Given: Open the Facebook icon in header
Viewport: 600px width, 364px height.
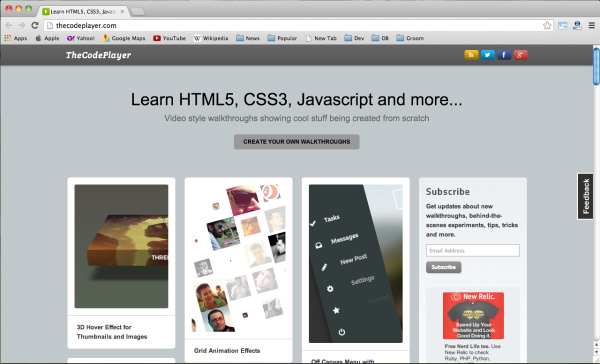Looking at the screenshot, I should click(x=504, y=55).
